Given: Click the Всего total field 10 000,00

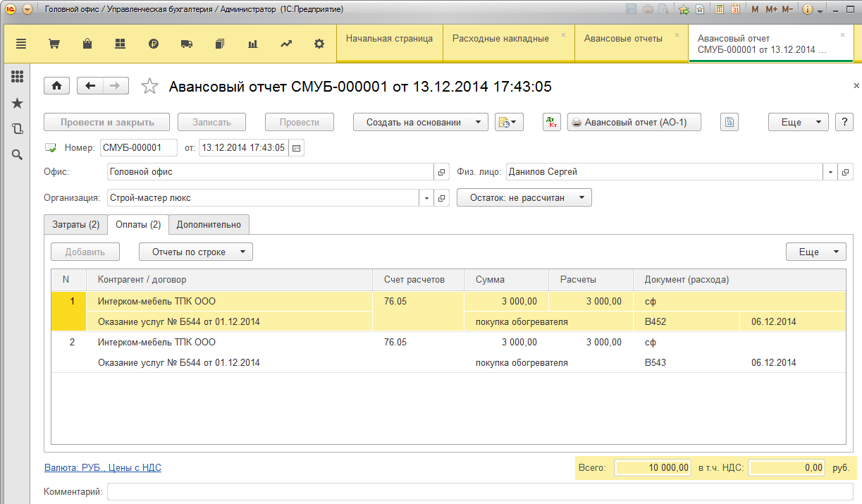Looking at the screenshot, I should coord(652,467).
